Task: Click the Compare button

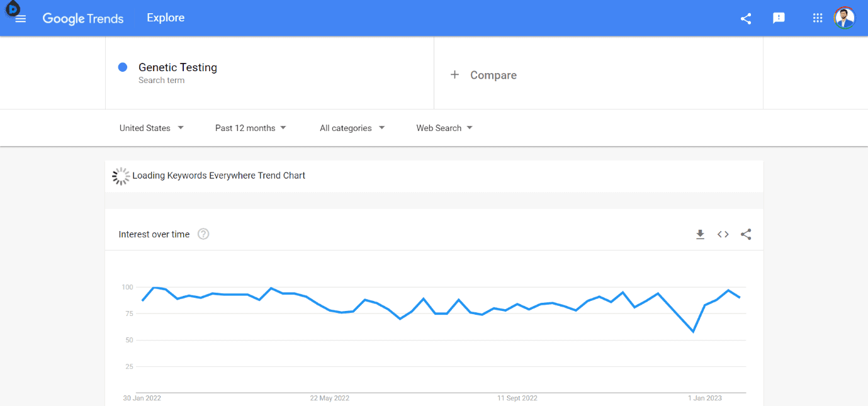Action: [x=493, y=75]
